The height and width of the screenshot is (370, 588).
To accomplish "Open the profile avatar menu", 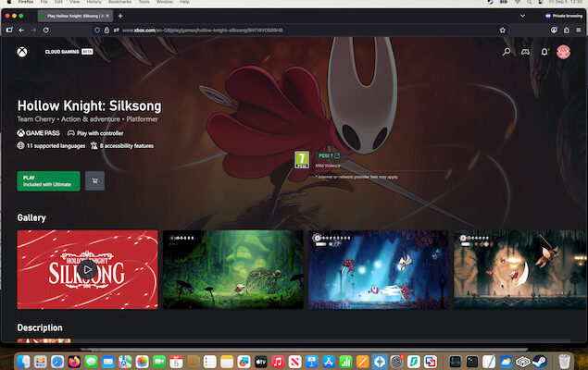I will click(563, 52).
